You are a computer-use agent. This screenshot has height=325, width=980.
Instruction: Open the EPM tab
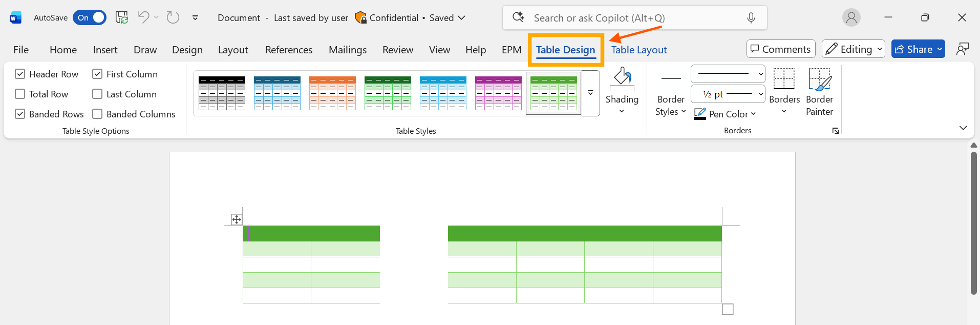pyautogui.click(x=512, y=50)
